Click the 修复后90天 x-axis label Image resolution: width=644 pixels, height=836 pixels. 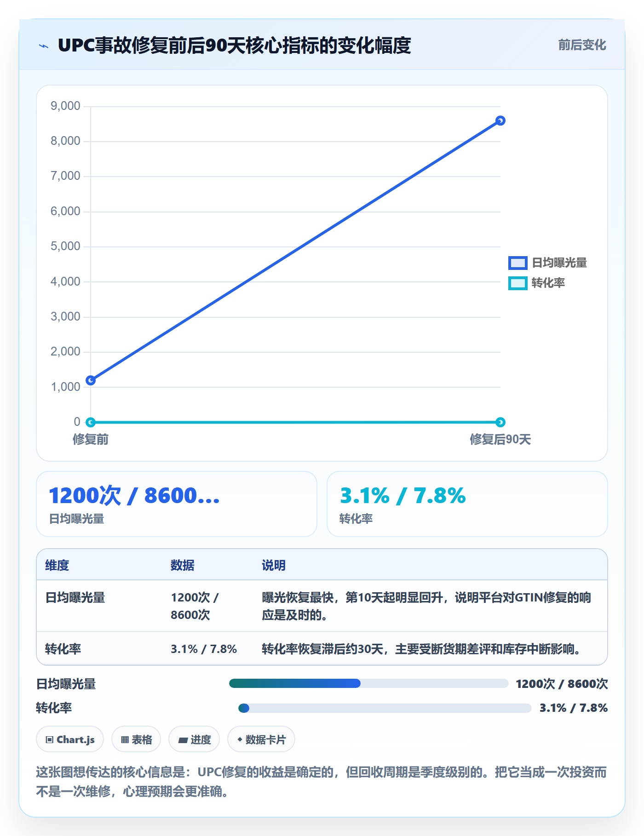(x=500, y=439)
